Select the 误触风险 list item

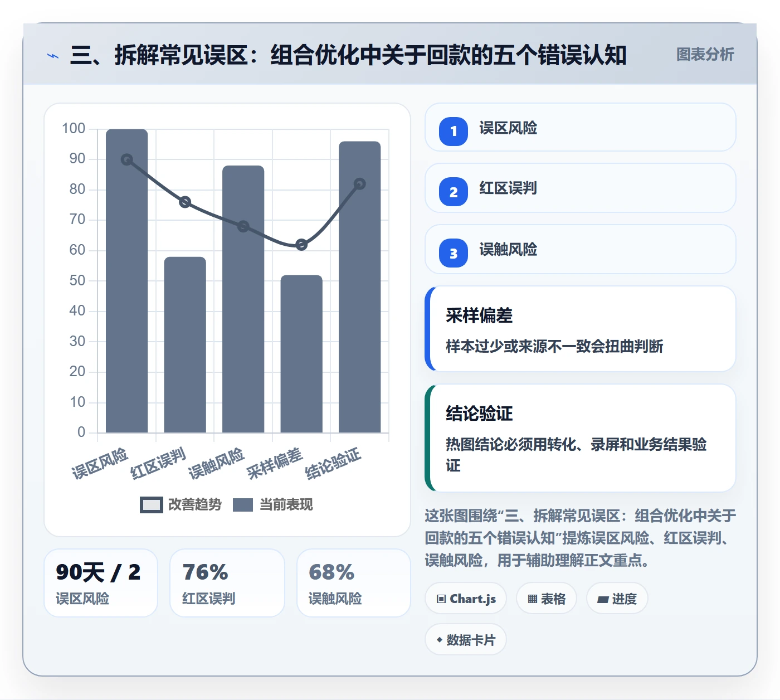580,249
